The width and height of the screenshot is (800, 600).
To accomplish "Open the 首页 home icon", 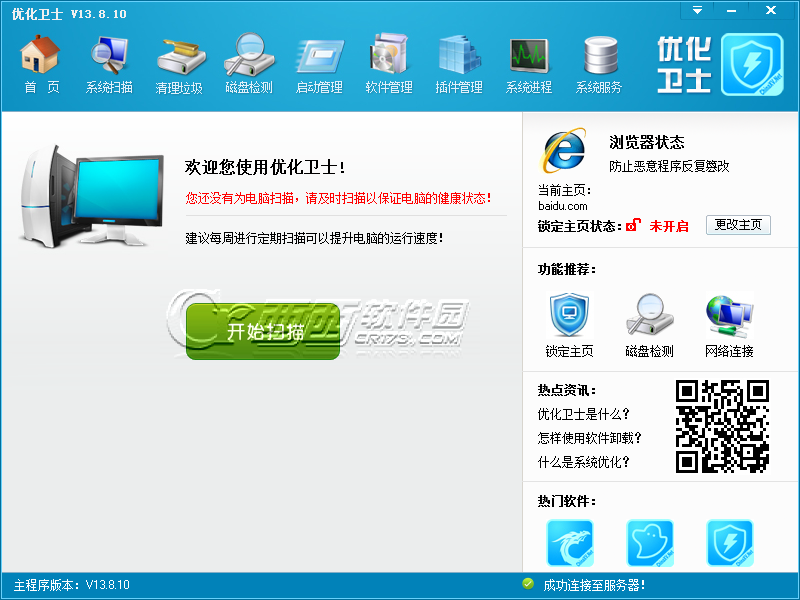I will [40, 64].
